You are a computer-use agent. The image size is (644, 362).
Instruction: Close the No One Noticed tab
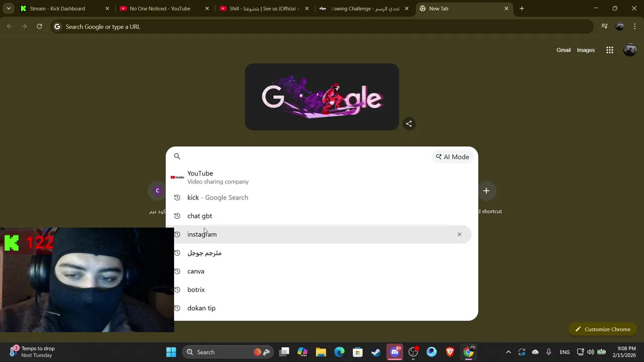tap(207, 9)
